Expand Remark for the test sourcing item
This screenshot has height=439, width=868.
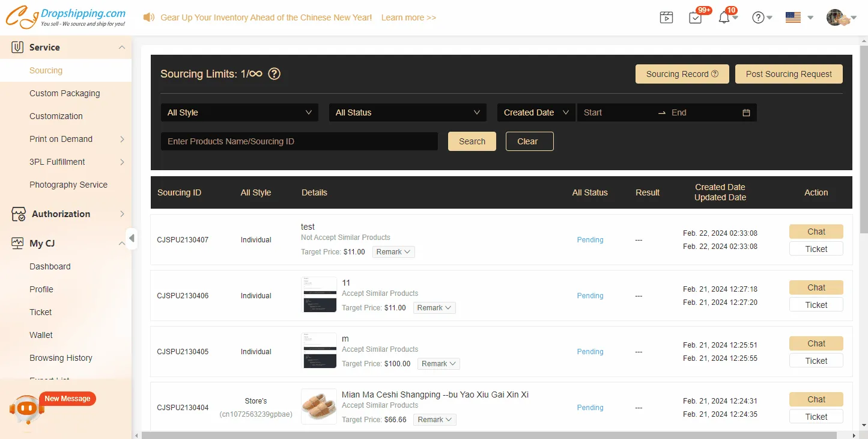coord(393,252)
